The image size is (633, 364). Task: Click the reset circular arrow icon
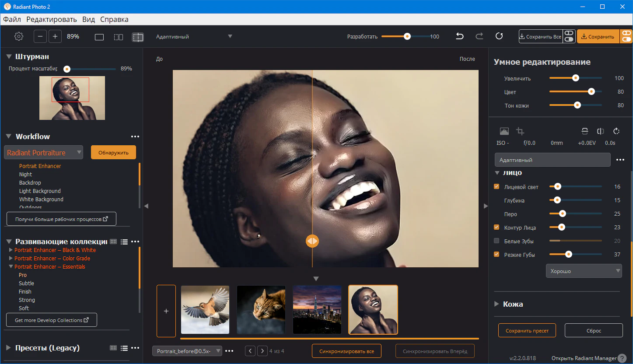[499, 36]
